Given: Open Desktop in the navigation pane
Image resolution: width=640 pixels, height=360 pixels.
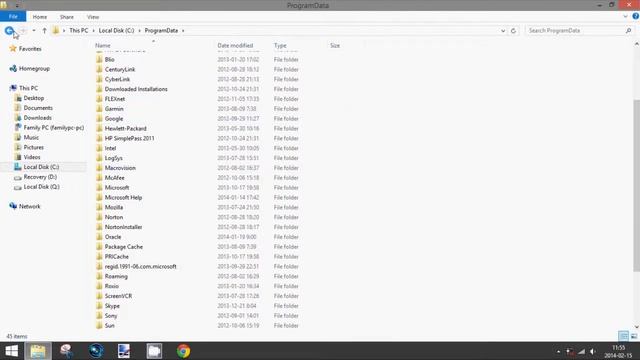Looking at the screenshot, I should click(33, 98).
